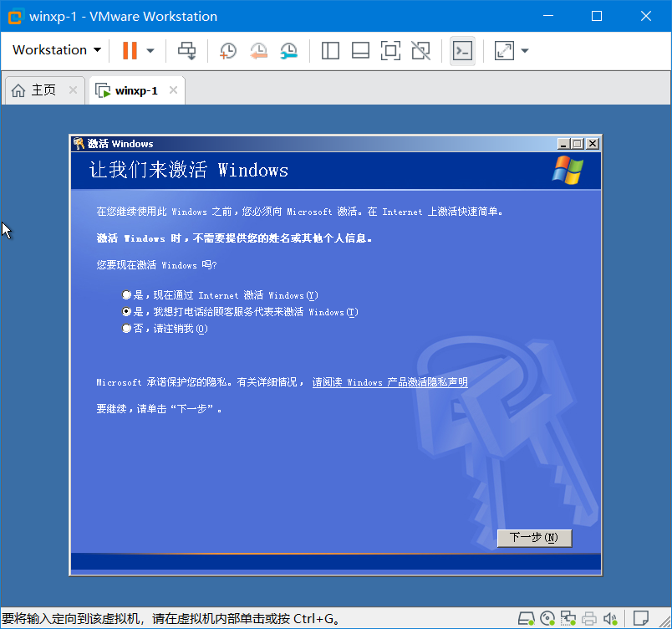Close the 激活 Windows dialog
The height and width of the screenshot is (629, 672).
coord(593,144)
